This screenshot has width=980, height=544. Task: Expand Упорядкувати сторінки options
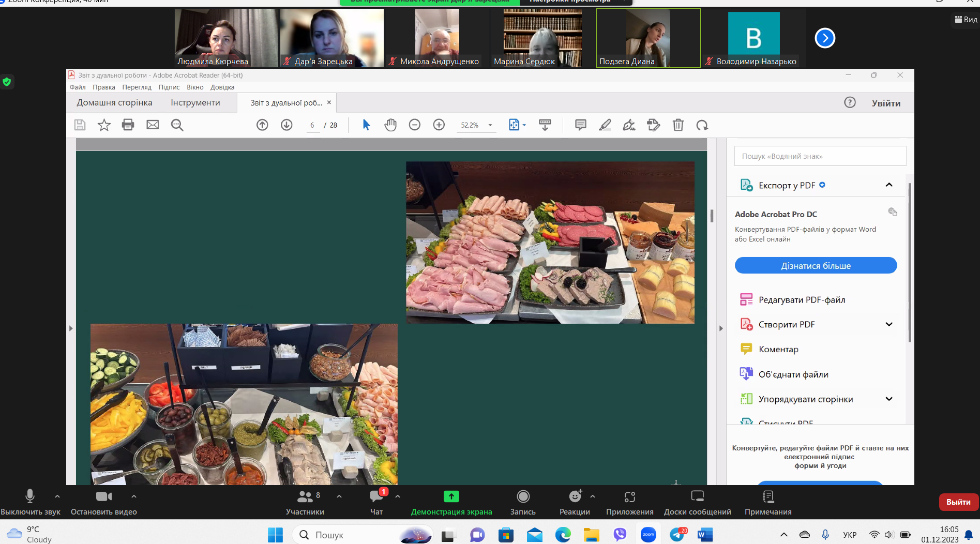tap(889, 399)
